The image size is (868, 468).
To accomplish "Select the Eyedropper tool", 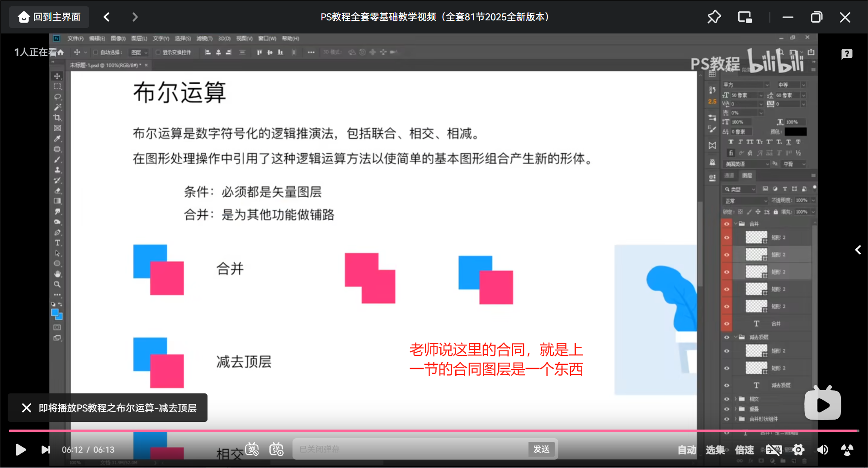I will tap(57, 138).
